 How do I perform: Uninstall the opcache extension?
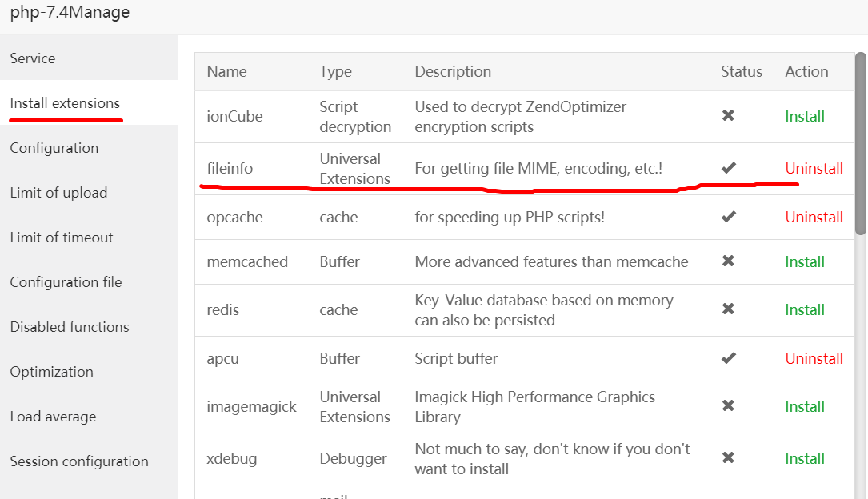pos(814,217)
